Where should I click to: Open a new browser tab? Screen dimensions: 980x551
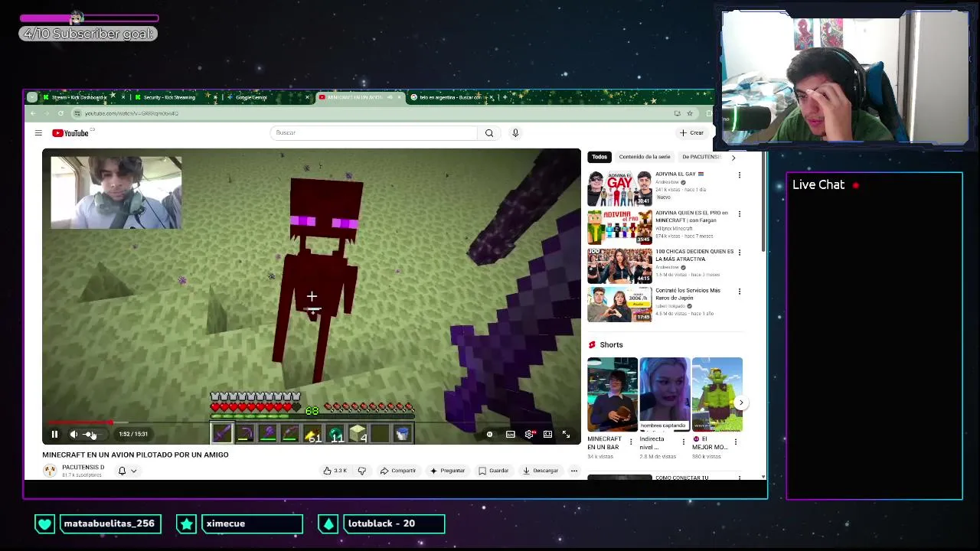pos(505,97)
